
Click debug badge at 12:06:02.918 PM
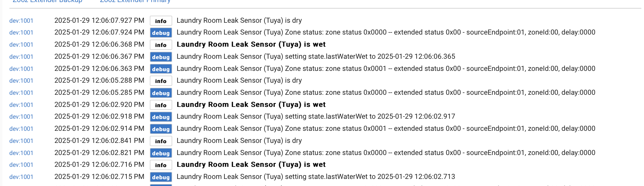[161, 117]
